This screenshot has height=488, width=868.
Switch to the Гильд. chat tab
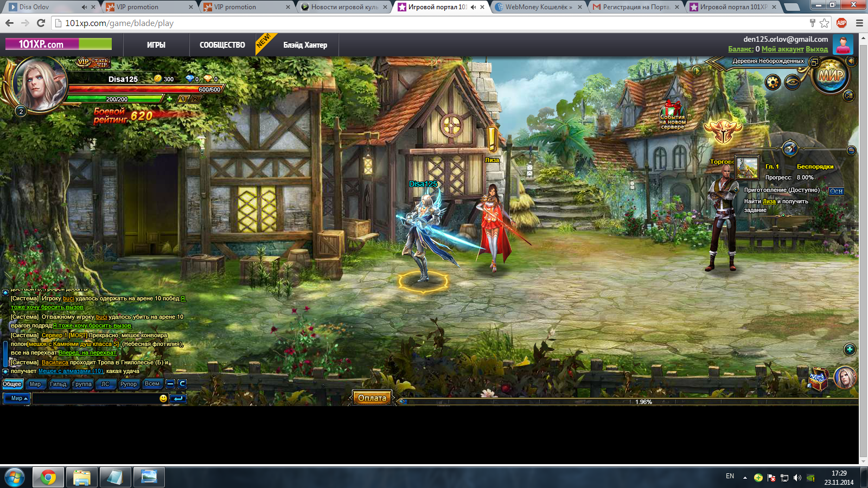click(x=59, y=384)
